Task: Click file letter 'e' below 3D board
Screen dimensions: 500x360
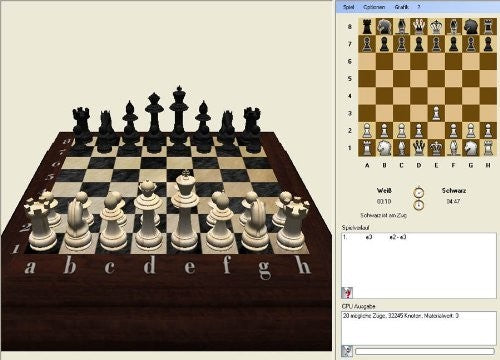Action: (190, 267)
